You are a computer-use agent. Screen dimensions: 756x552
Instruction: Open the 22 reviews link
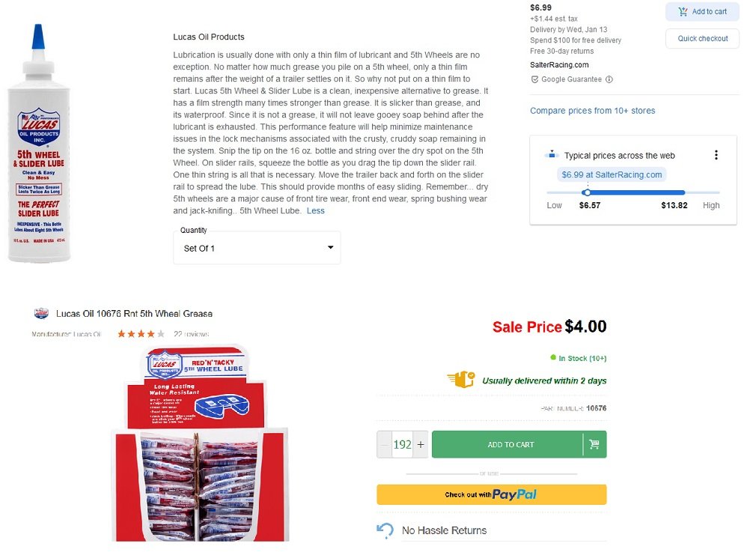click(192, 334)
